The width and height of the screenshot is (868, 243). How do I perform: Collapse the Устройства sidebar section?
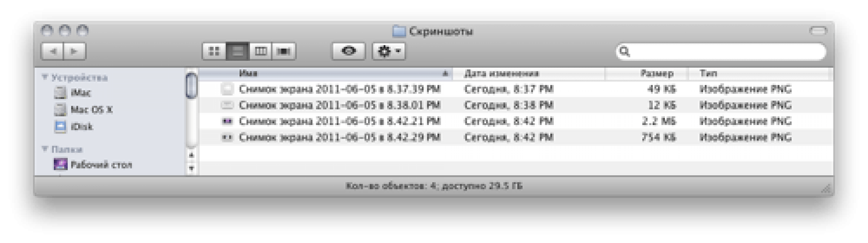pyautogui.click(x=45, y=77)
